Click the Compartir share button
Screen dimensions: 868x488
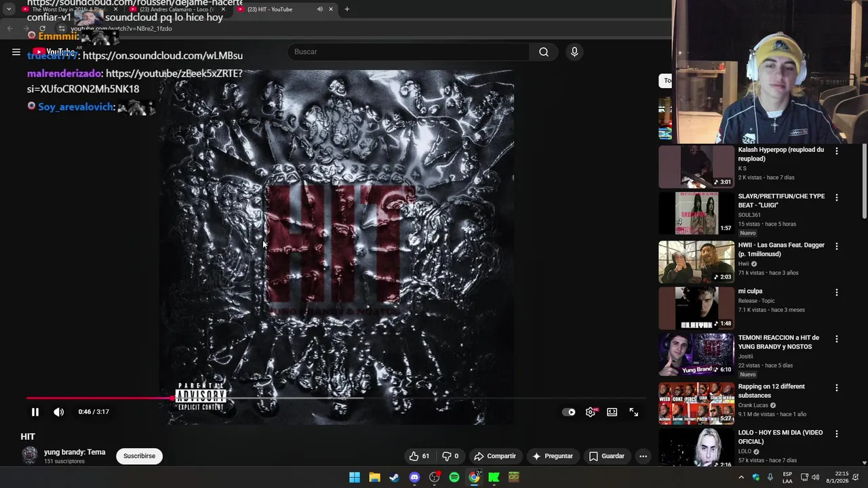click(x=495, y=456)
